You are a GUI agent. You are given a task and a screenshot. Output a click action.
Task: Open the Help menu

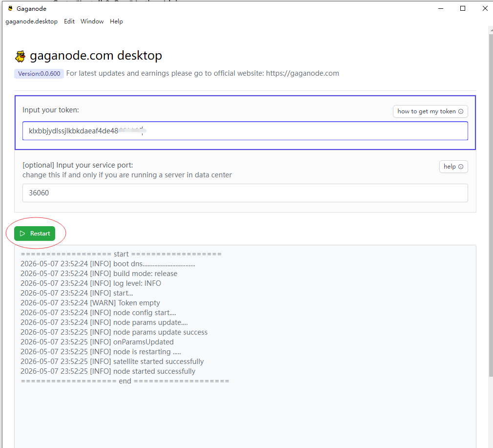116,21
